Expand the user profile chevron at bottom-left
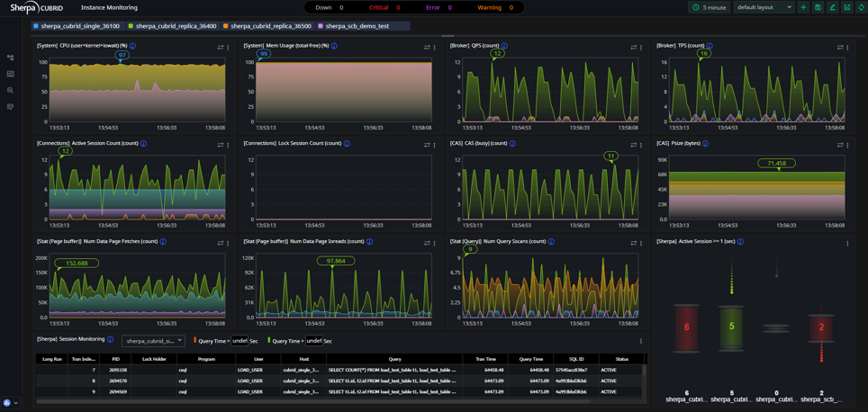 tap(15, 404)
